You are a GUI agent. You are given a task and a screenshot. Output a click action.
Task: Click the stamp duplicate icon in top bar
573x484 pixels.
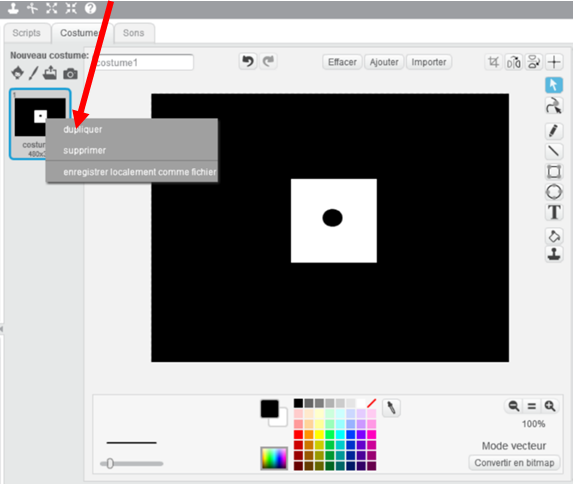pyautogui.click(x=14, y=8)
